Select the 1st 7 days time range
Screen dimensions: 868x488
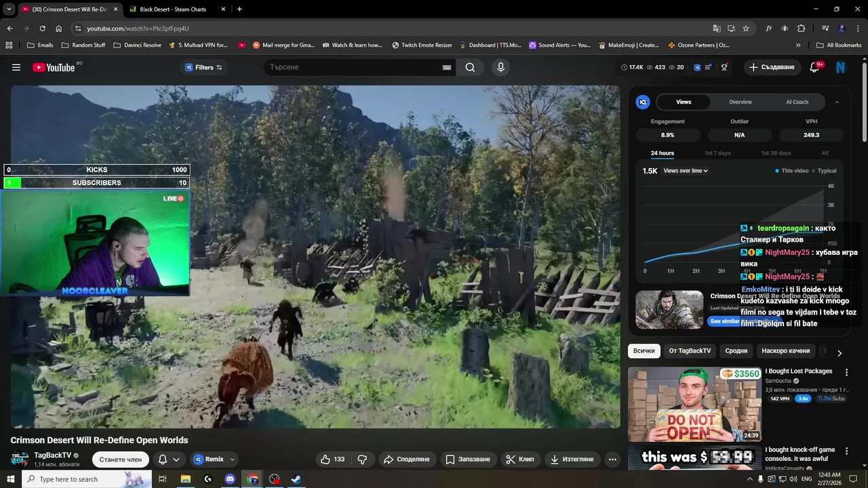(x=717, y=153)
